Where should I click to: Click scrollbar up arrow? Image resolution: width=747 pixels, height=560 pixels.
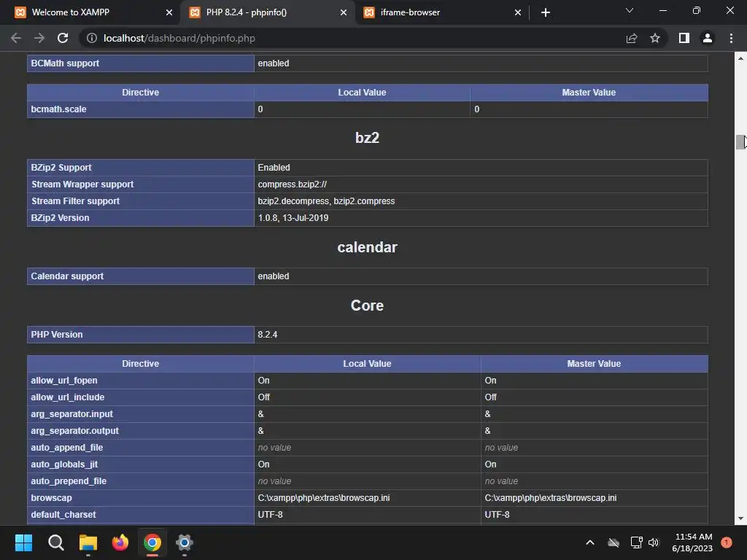(x=741, y=58)
